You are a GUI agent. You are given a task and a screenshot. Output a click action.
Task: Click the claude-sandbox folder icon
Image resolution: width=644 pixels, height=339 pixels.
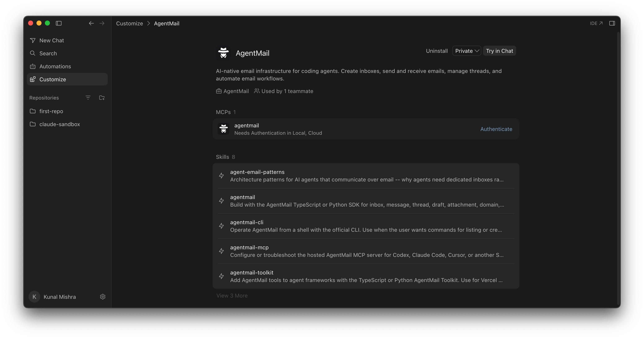[x=33, y=124]
